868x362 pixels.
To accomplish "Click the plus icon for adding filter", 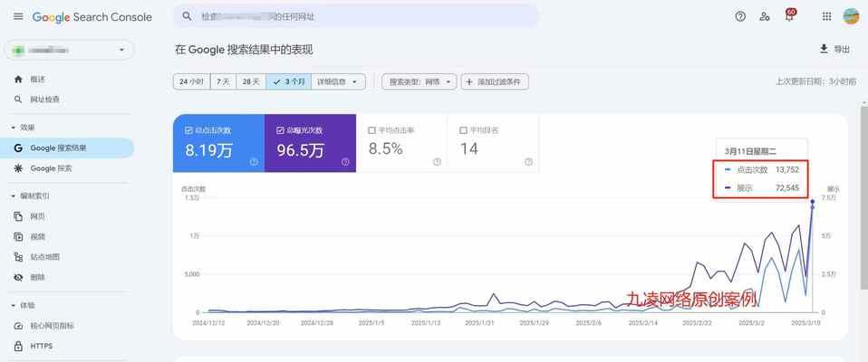I will coord(469,81).
